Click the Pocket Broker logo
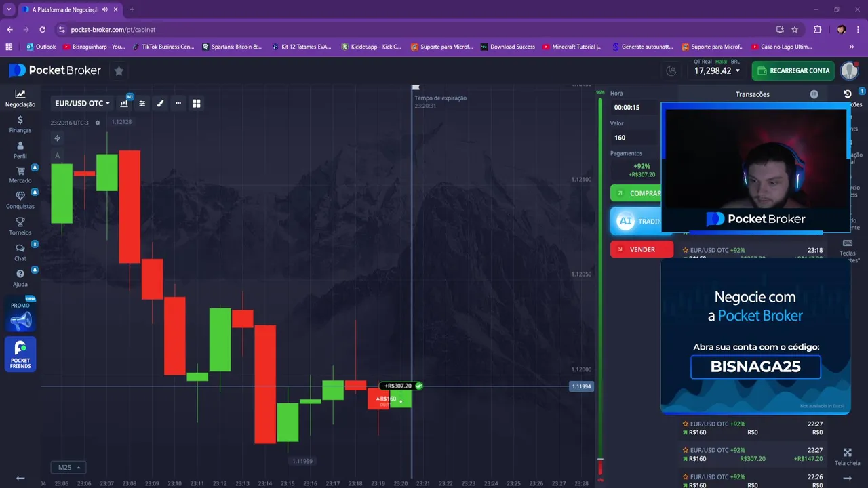This screenshot has width=868, height=488. 55,70
